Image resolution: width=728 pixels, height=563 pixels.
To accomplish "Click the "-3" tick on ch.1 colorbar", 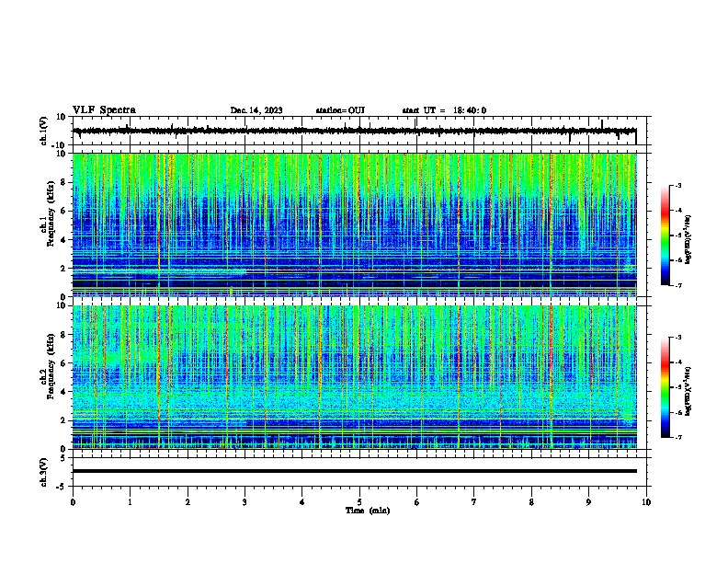I will click(x=677, y=185).
